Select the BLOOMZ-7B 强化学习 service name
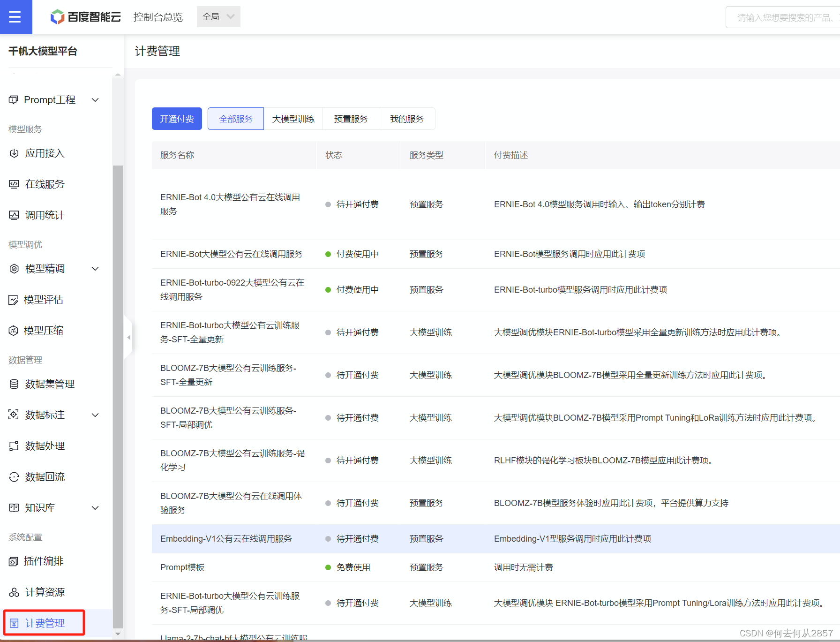Screen dimensions: 840x642 (x=232, y=461)
